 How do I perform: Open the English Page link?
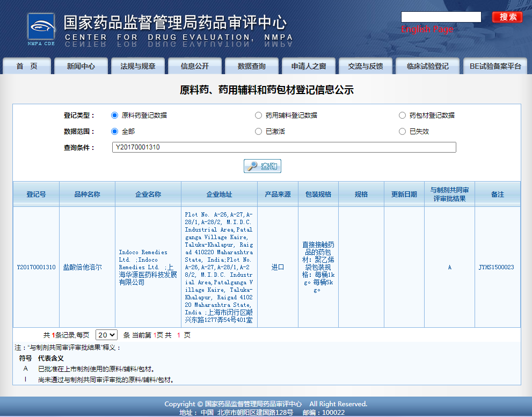click(x=427, y=28)
